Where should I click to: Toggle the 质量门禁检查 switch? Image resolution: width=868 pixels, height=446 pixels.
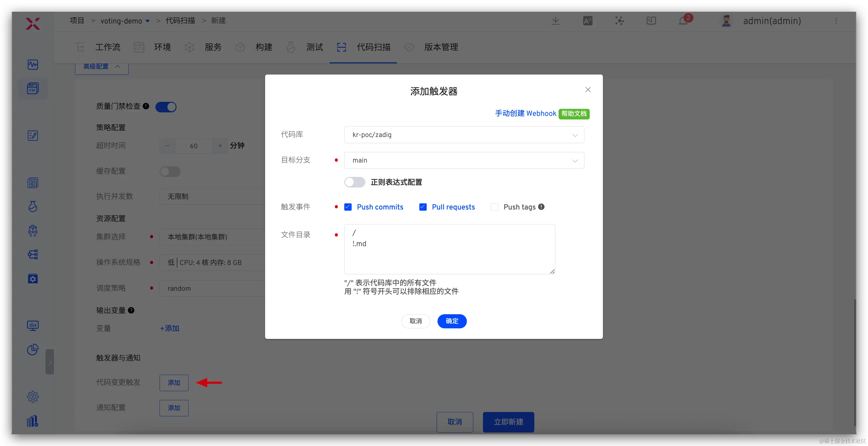coord(166,107)
